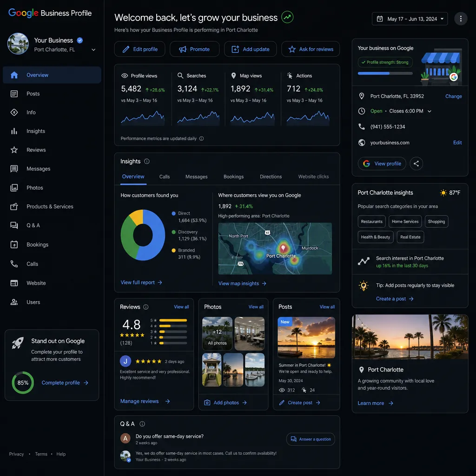This screenshot has height=476, width=476.
Task: Click the Port Charlotte heat map
Action: point(275,249)
